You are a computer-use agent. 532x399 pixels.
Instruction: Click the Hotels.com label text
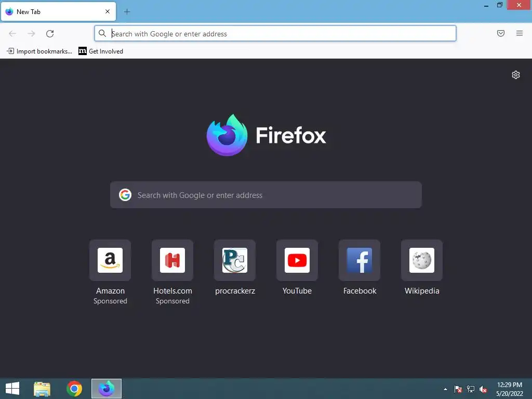(x=172, y=291)
